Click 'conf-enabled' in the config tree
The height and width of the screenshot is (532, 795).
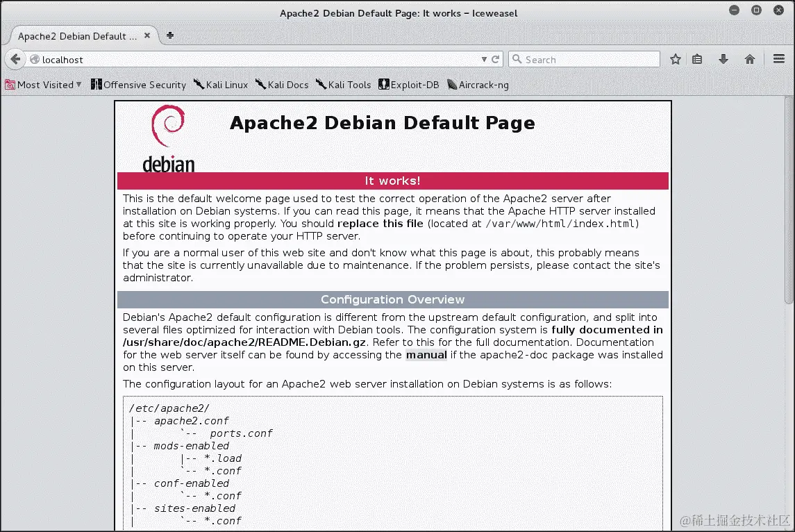(x=191, y=483)
